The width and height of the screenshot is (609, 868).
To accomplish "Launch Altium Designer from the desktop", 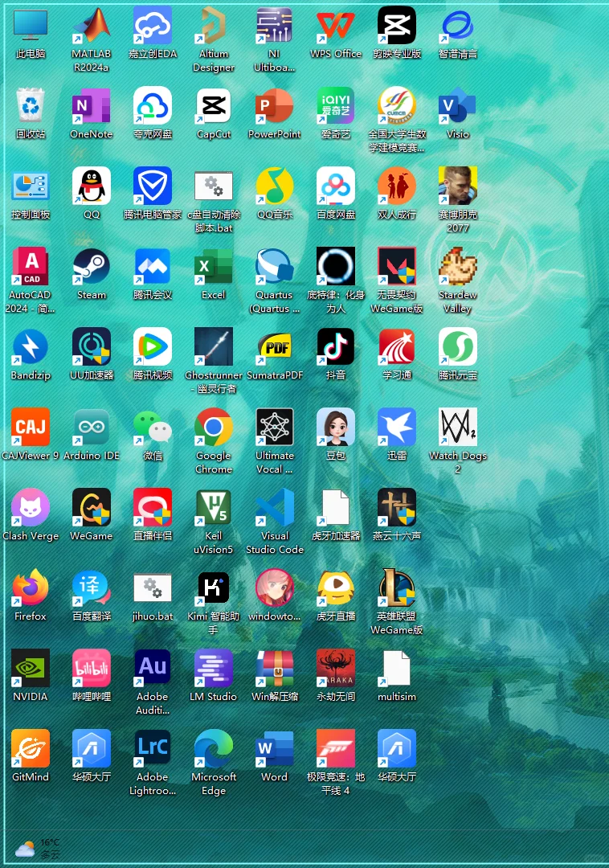I will point(214,26).
